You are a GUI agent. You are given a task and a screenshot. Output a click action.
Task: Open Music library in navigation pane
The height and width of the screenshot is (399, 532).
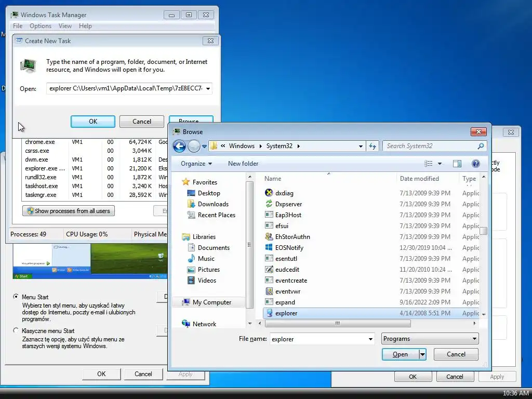click(x=201, y=259)
